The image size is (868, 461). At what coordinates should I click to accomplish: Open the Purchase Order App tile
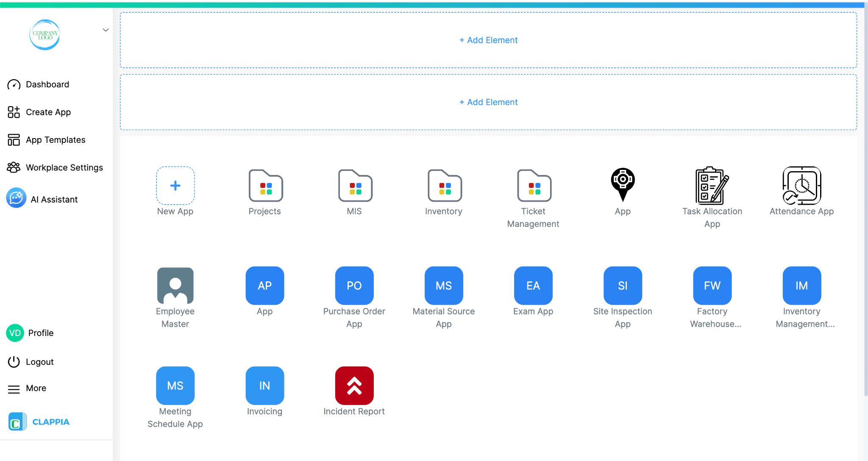click(x=354, y=286)
